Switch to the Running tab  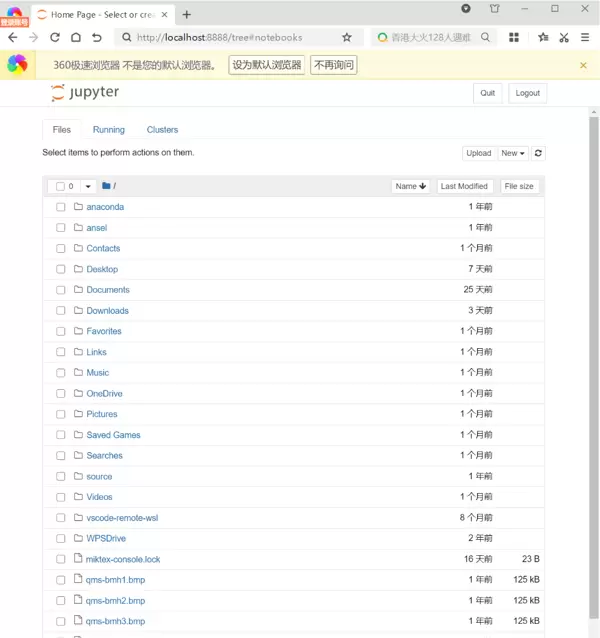(109, 130)
